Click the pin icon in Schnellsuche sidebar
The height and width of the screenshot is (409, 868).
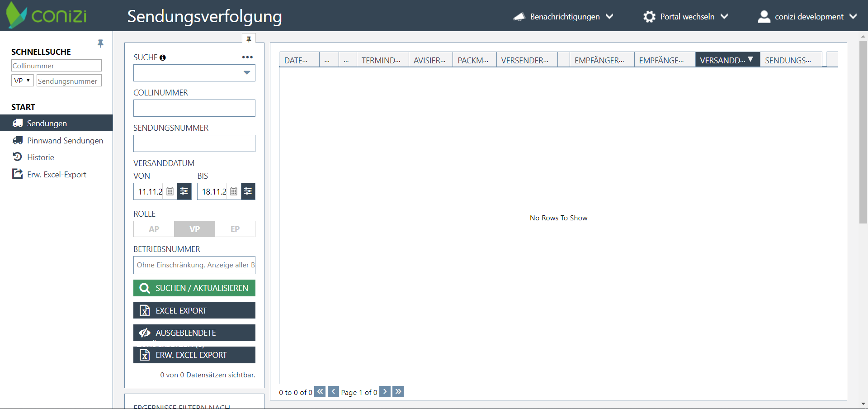pos(100,43)
